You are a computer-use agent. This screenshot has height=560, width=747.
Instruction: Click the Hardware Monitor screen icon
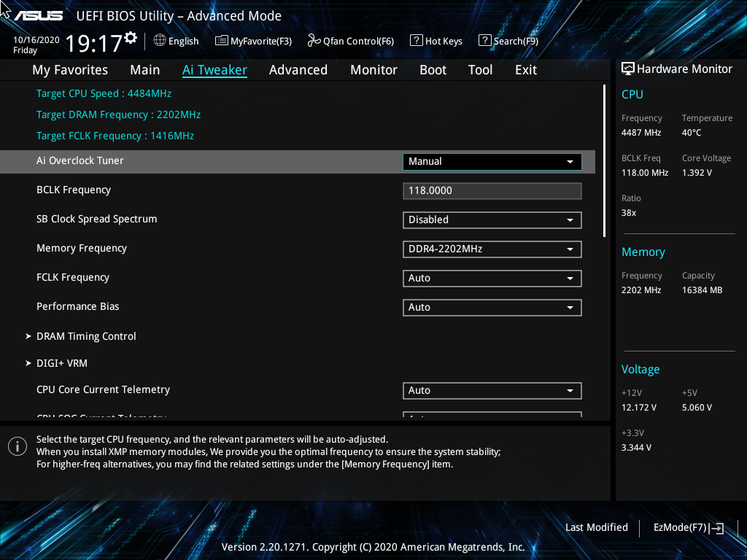tap(628, 69)
